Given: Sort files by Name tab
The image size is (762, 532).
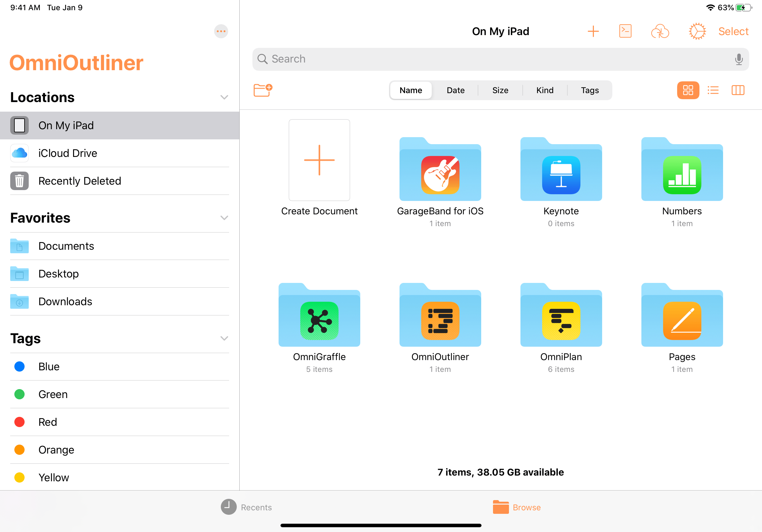Looking at the screenshot, I should pyautogui.click(x=411, y=90).
